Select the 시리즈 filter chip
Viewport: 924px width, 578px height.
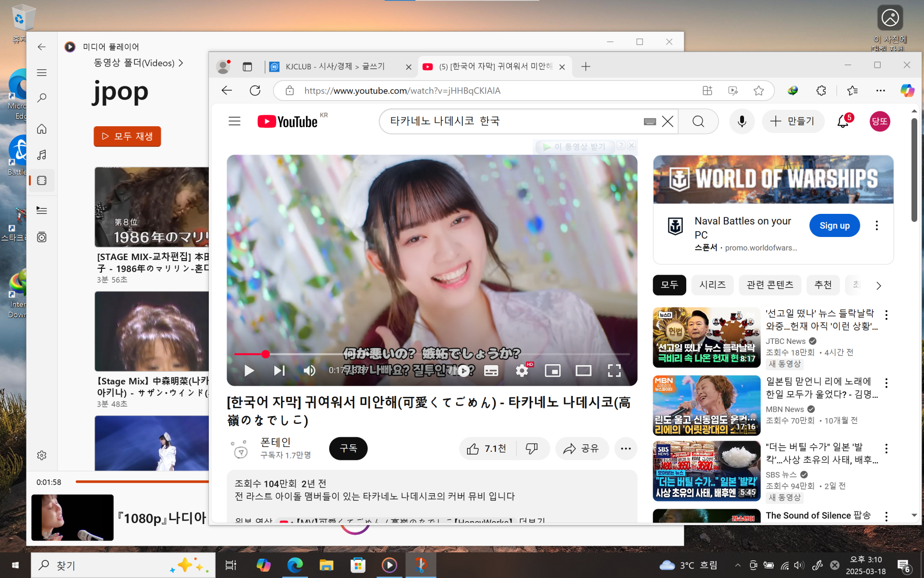pos(712,285)
